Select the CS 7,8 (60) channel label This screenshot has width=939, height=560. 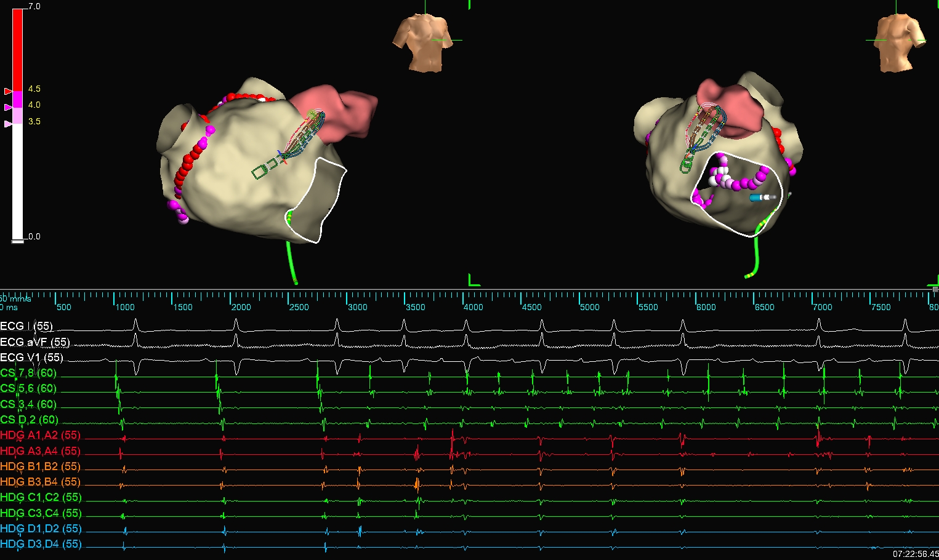(28, 373)
